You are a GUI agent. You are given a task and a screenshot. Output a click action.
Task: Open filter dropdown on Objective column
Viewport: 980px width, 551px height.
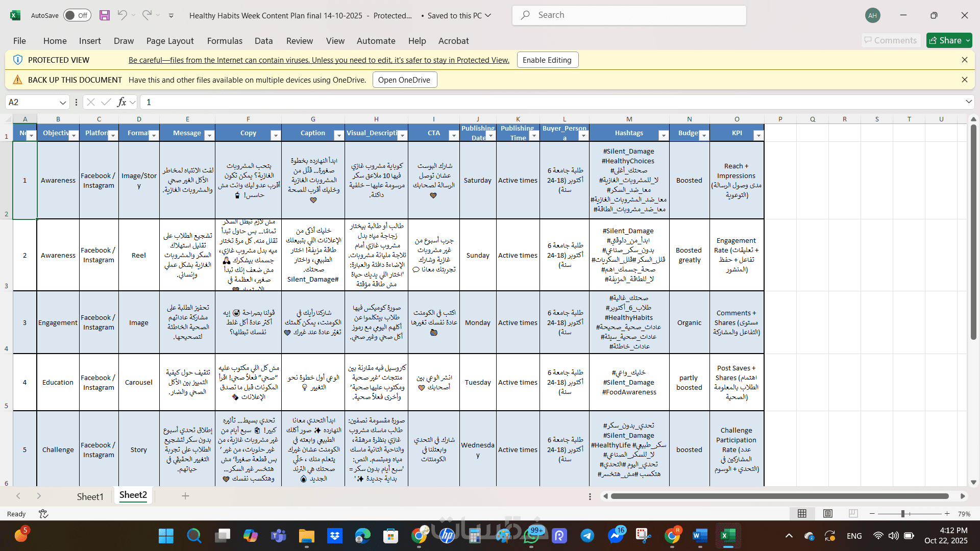[x=73, y=135]
